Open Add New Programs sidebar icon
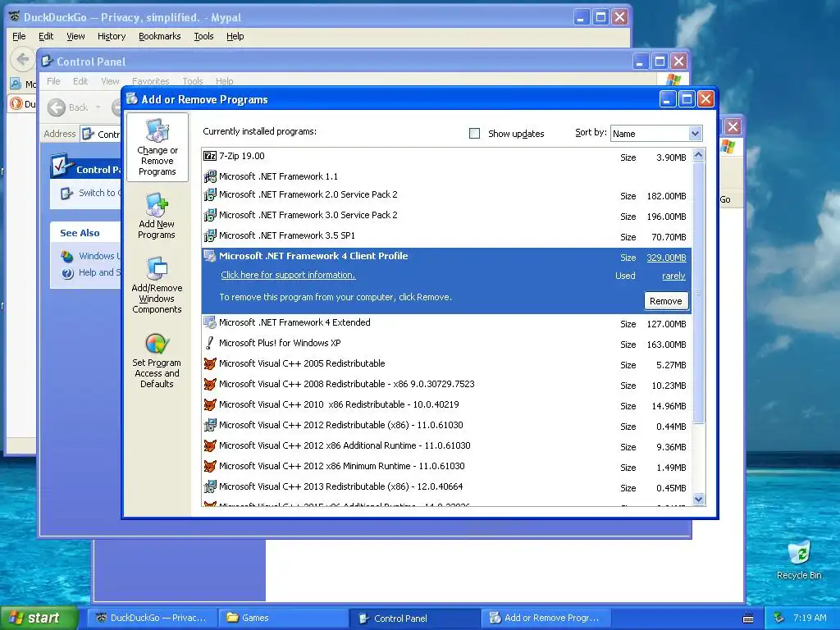Screen dimensions: 840x630 coord(157,216)
